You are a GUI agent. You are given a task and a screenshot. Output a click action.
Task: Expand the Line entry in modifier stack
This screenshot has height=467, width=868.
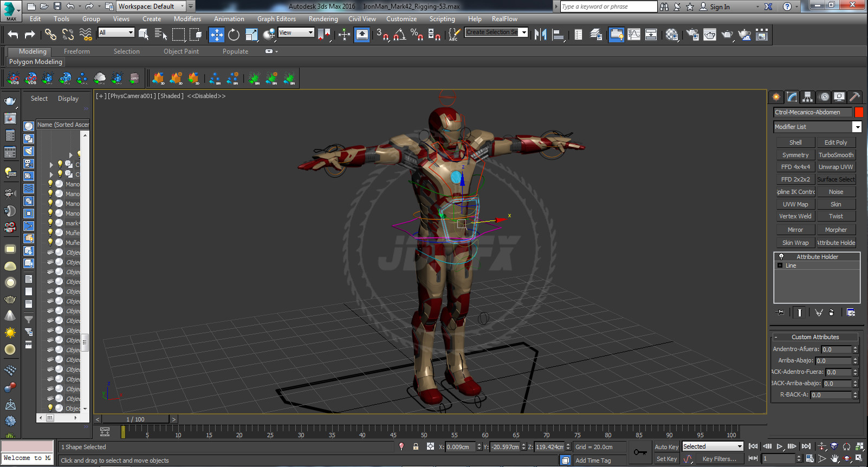pos(780,265)
